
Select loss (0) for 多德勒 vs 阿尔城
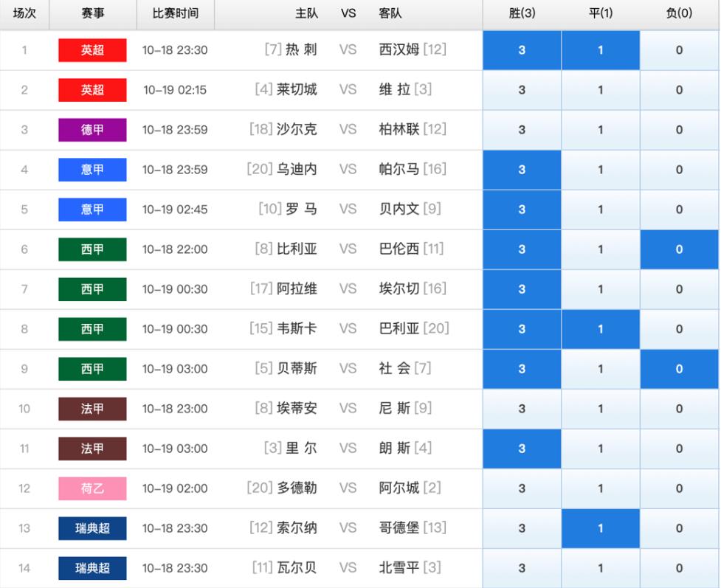pos(679,488)
